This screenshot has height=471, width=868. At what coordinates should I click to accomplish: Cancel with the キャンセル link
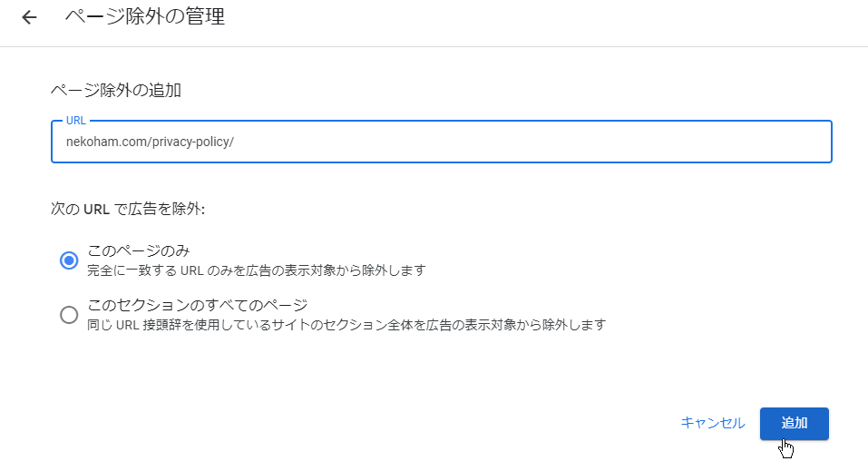[712, 423]
